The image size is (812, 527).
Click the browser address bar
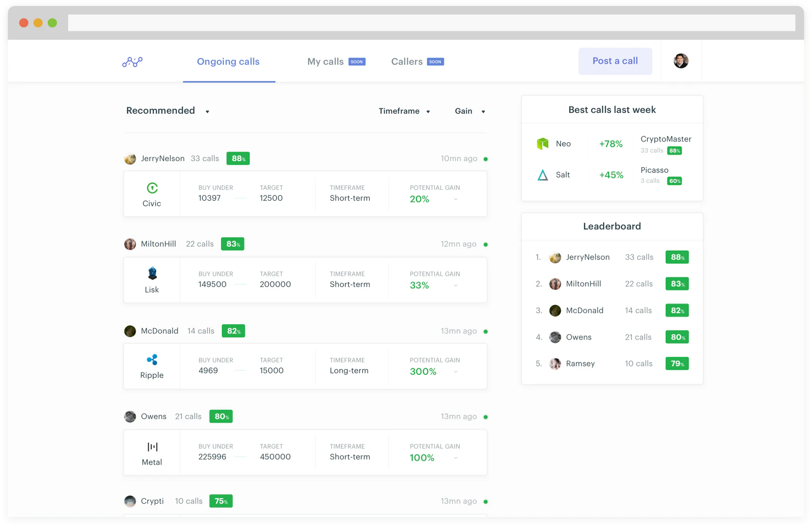[x=431, y=23]
